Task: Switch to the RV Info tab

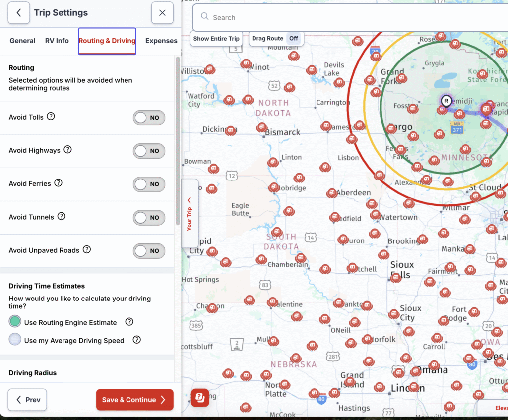Action: [x=57, y=41]
